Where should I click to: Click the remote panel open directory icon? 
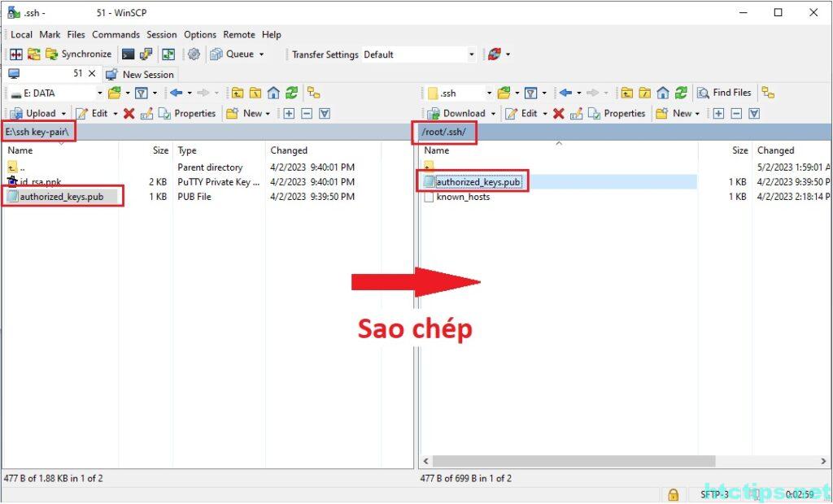(x=504, y=93)
